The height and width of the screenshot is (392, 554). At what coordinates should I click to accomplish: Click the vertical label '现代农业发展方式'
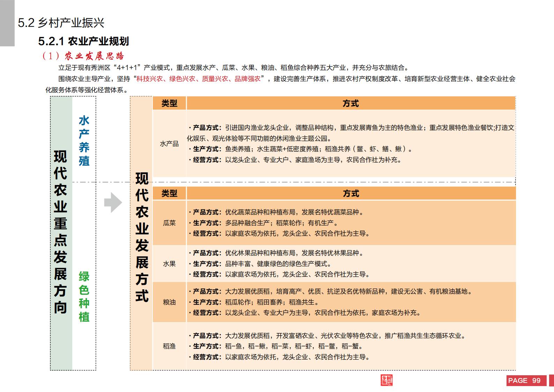tap(142, 237)
